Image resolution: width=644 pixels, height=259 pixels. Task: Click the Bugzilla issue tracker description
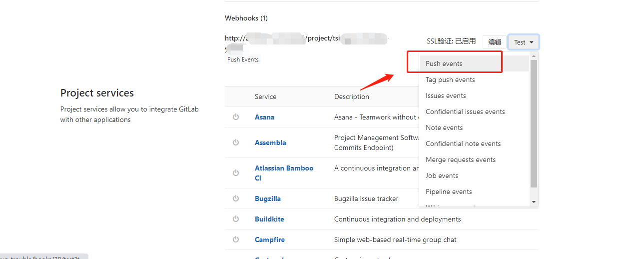[x=366, y=198]
